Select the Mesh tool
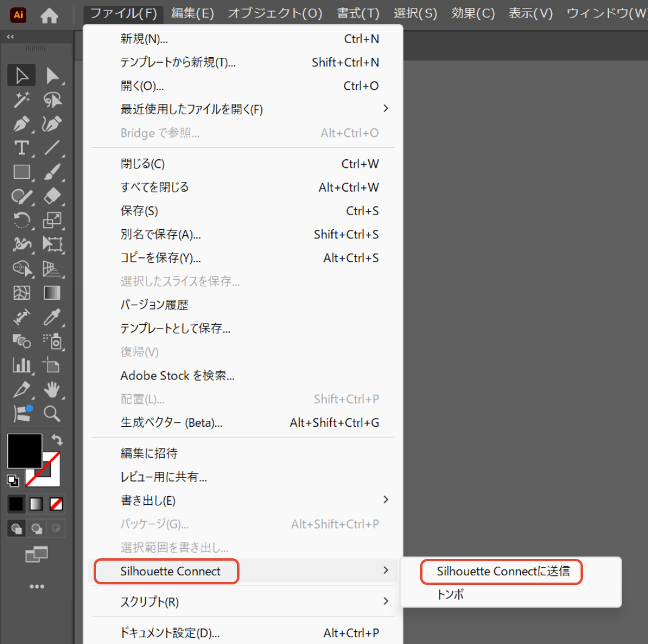Image resolution: width=648 pixels, height=644 pixels. coord(21,293)
